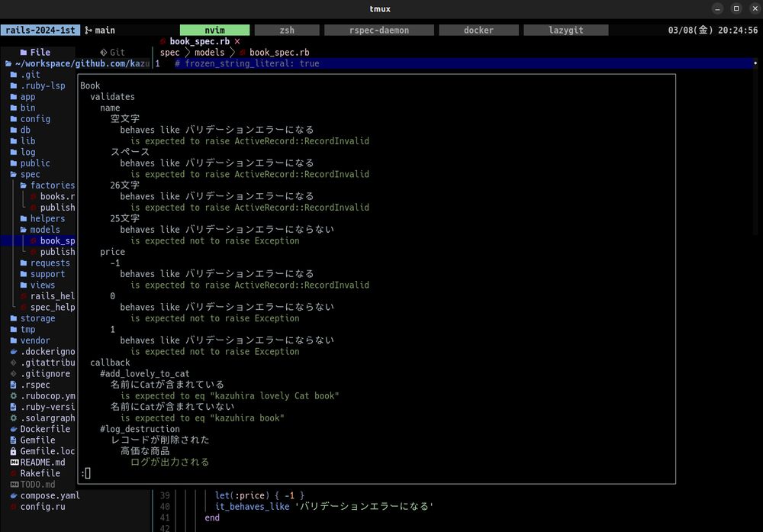Click the requests folder icon
The height and width of the screenshot is (532, 763).
pos(24,263)
